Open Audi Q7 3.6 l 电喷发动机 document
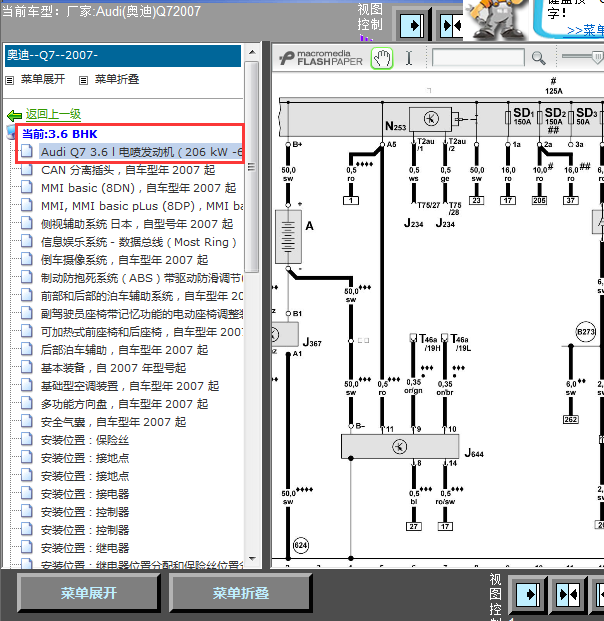The width and height of the screenshot is (604, 621). 141,152
